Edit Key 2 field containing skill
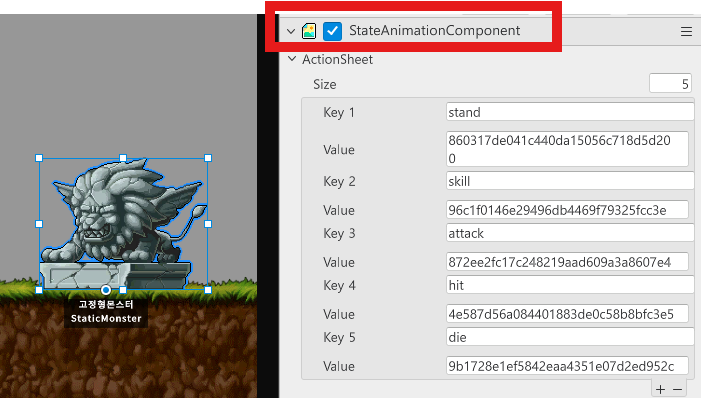The width and height of the screenshot is (701, 398). coord(570,181)
